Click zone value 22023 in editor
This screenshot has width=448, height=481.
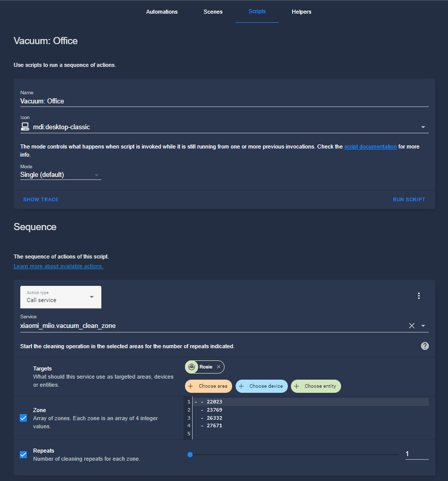pyautogui.click(x=214, y=402)
